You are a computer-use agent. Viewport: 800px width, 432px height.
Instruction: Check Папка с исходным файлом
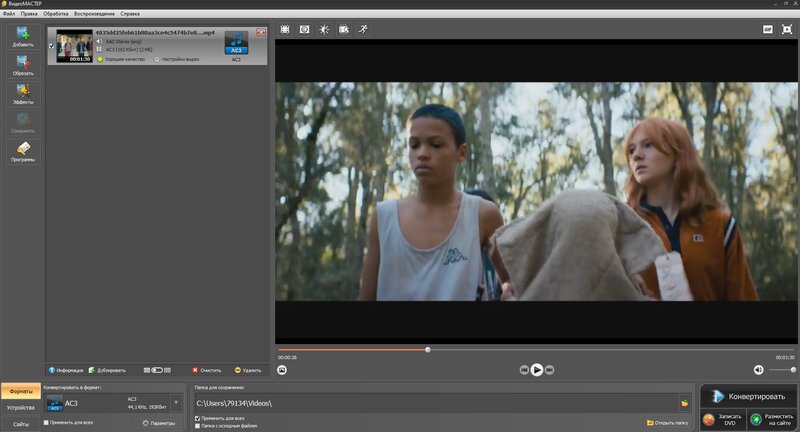[x=197, y=426]
